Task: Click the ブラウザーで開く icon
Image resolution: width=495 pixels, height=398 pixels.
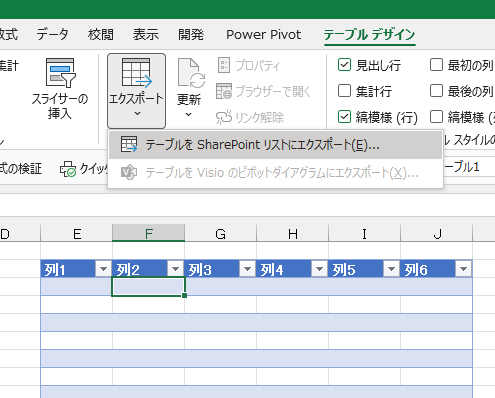Action: point(224,91)
